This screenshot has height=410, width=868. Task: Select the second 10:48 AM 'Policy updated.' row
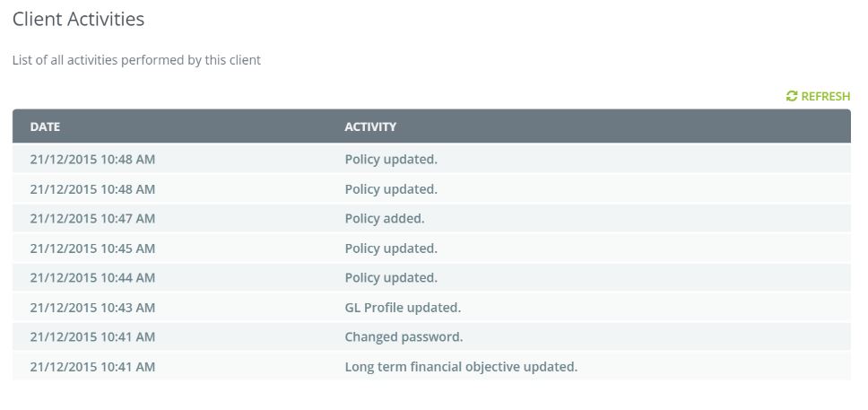point(391,189)
